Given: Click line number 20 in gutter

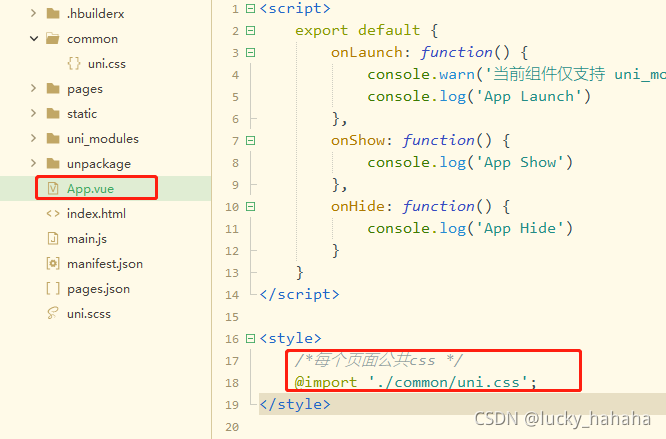Looking at the screenshot, I should point(232,427).
